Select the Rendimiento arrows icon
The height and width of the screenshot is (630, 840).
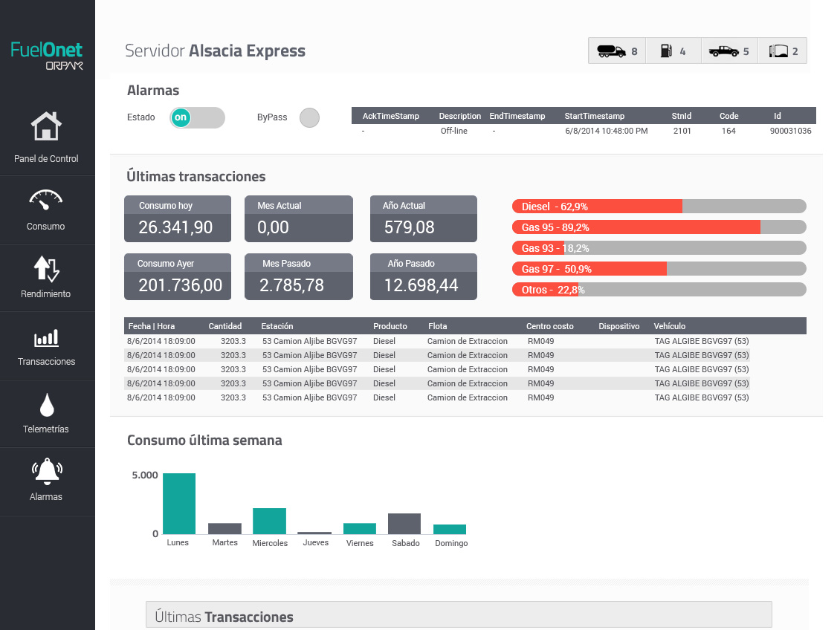pos(46,268)
